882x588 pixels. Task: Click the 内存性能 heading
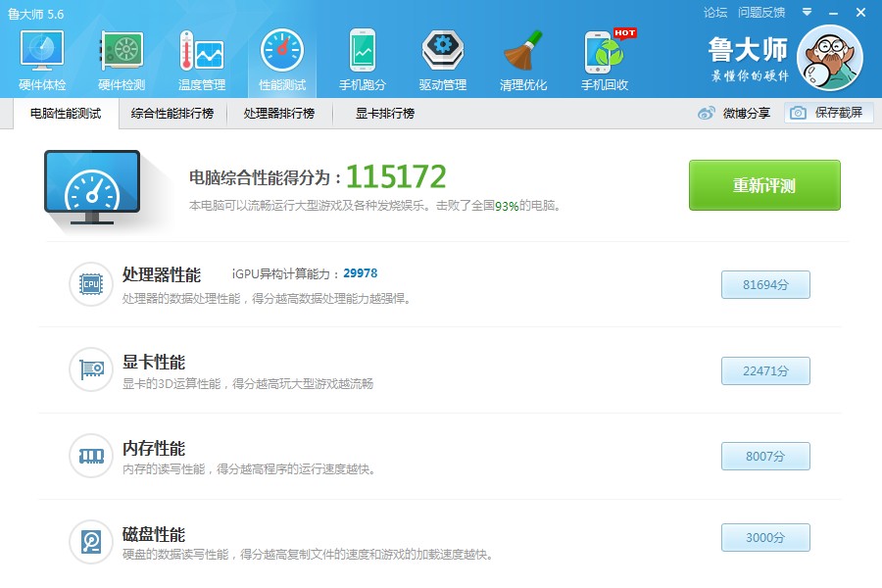click(x=154, y=449)
